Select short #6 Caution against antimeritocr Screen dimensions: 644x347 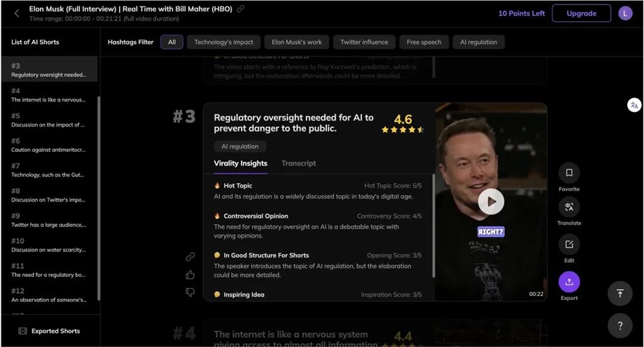[50, 145]
